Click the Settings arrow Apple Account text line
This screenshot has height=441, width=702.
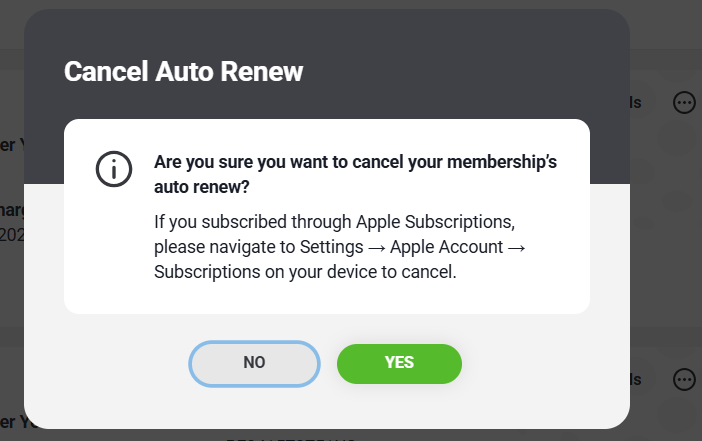coord(340,247)
